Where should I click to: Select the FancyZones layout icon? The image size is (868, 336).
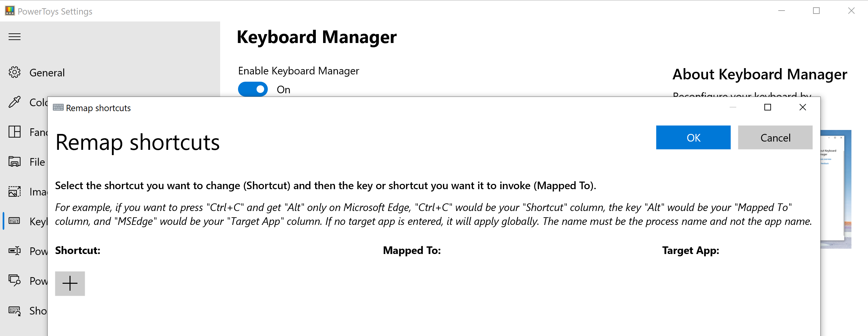click(x=15, y=132)
